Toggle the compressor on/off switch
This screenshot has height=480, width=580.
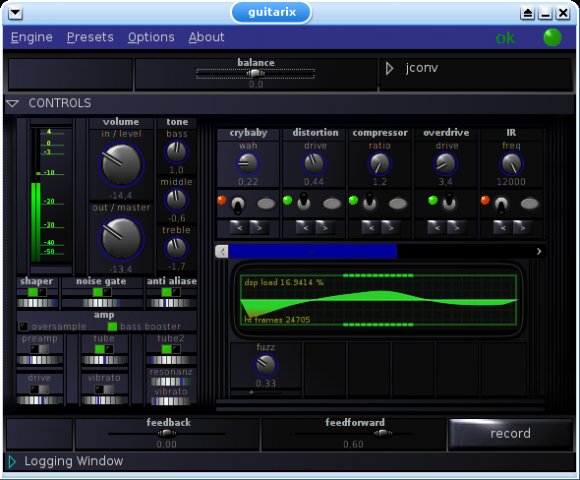click(x=369, y=202)
